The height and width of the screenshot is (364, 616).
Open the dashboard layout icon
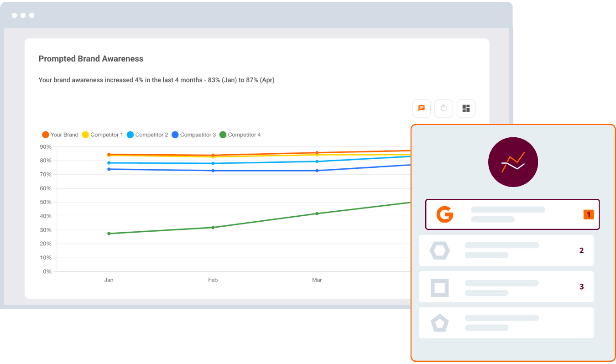pos(466,108)
